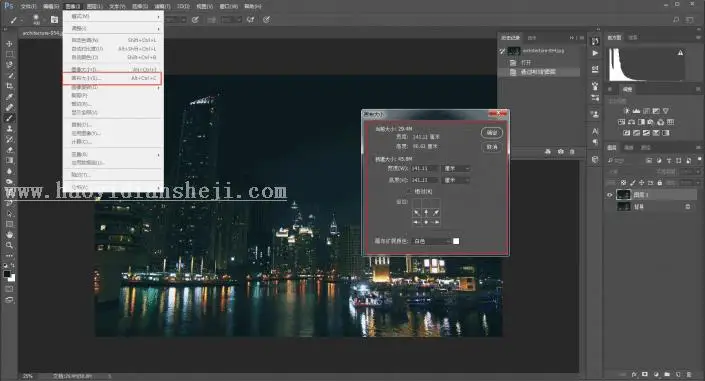This screenshot has height=381, width=705.
Task: Open the File menu
Action: point(28,6)
